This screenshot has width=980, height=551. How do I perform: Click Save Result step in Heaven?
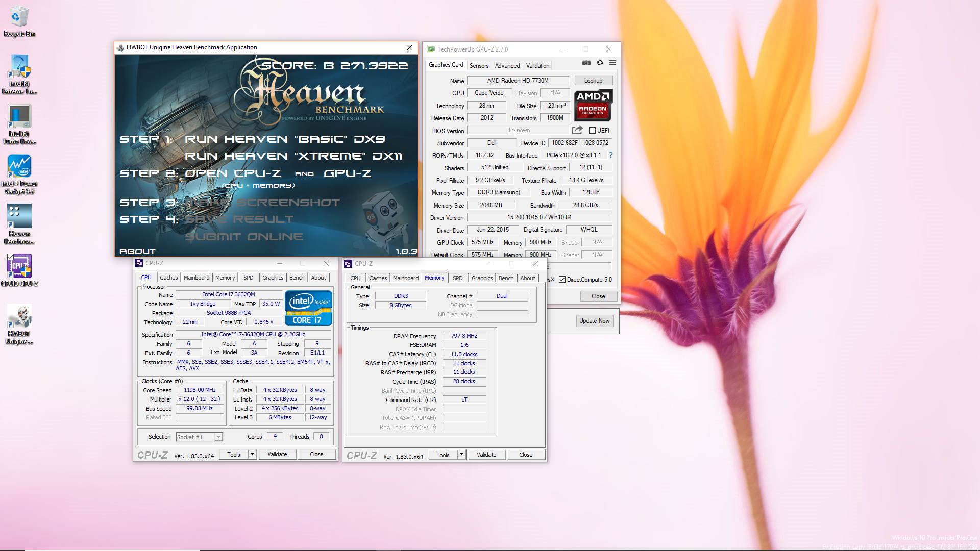point(239,219)
